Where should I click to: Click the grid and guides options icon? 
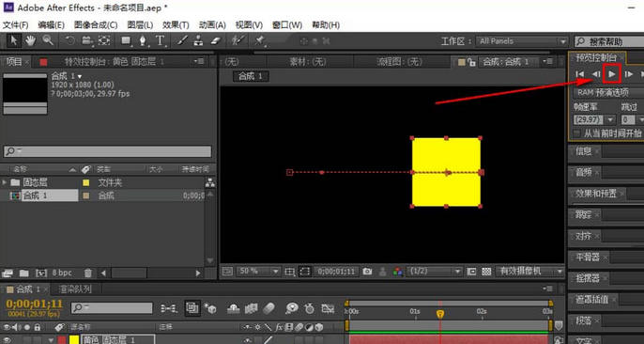290,272
